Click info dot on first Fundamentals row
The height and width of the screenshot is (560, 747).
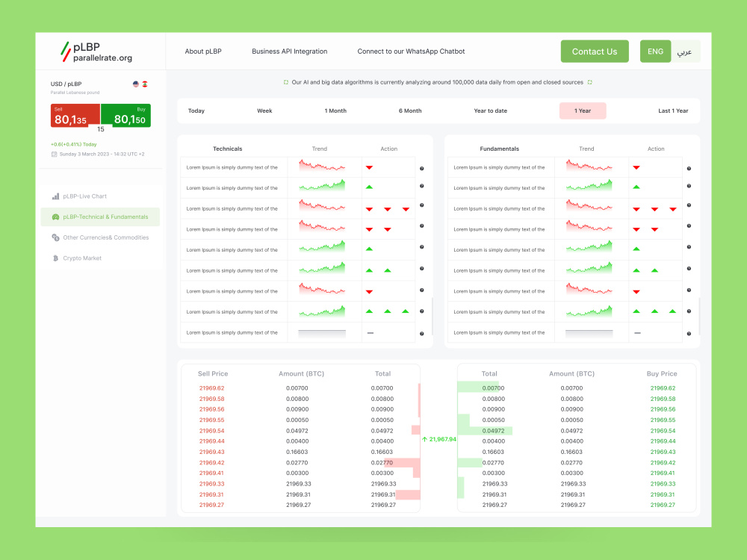[689, 169]
